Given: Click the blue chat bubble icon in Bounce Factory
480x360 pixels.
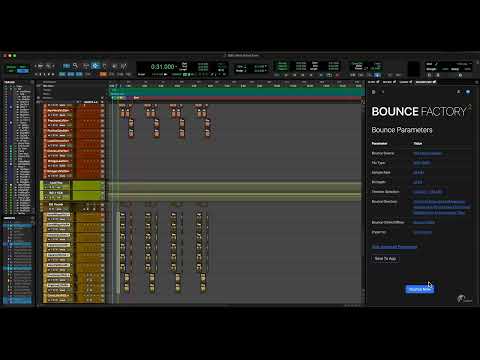Looking at the screenshot, I should click(x=468, y=92).
